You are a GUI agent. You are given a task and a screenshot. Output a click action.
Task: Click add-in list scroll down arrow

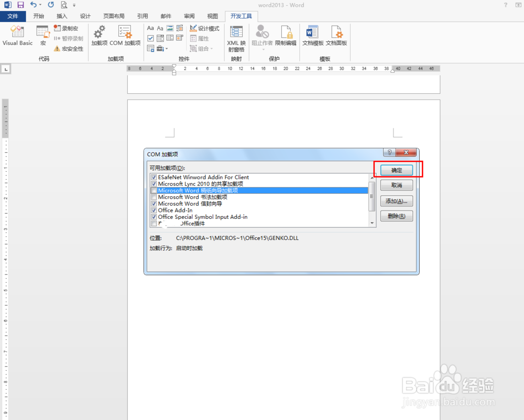372,224
